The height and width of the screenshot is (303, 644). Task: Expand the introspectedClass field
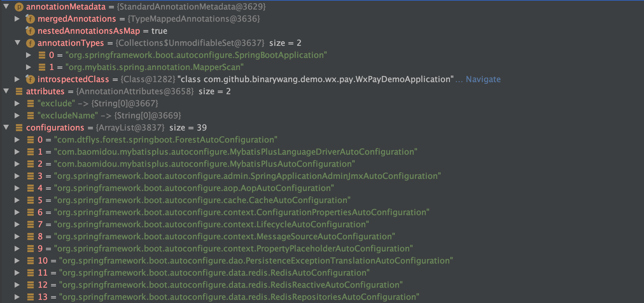point(17,79)
